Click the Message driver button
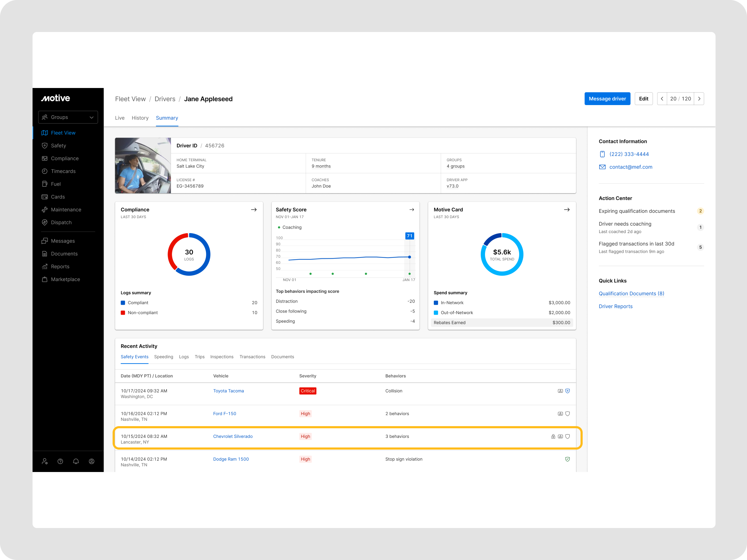The image size is (747, 560). tap(607, 99)
